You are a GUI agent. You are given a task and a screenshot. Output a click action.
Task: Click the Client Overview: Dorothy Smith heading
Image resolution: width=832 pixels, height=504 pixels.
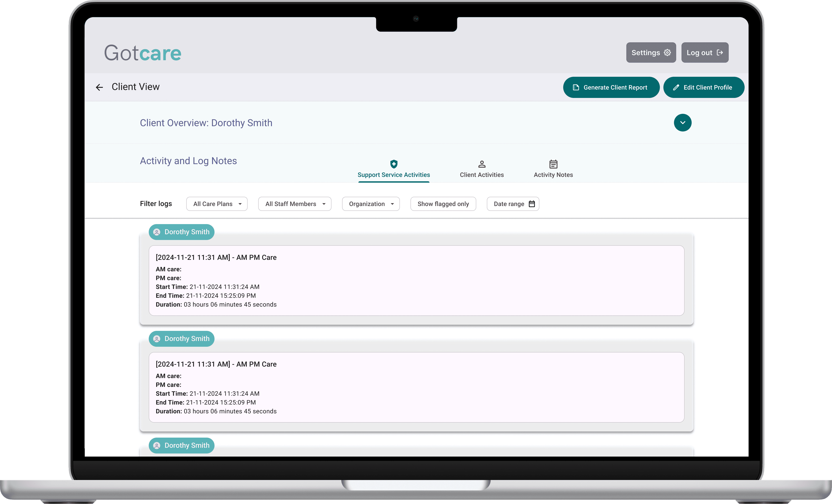(206, 123)
